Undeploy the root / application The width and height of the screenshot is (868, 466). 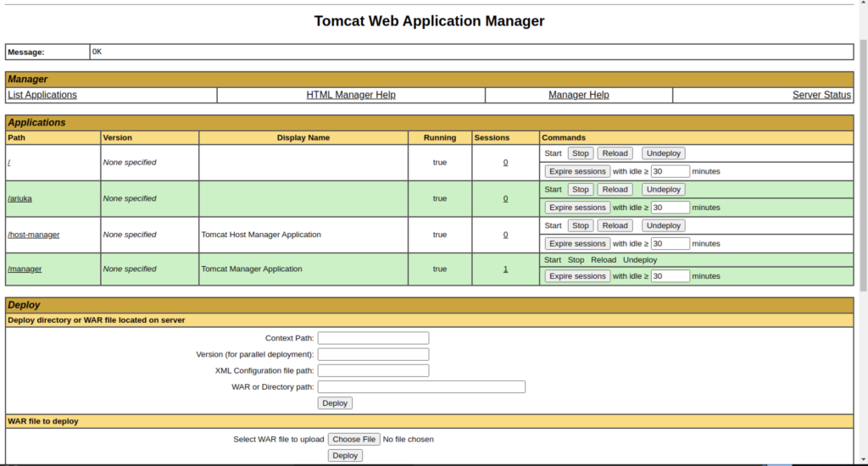[x=663, y=153]
